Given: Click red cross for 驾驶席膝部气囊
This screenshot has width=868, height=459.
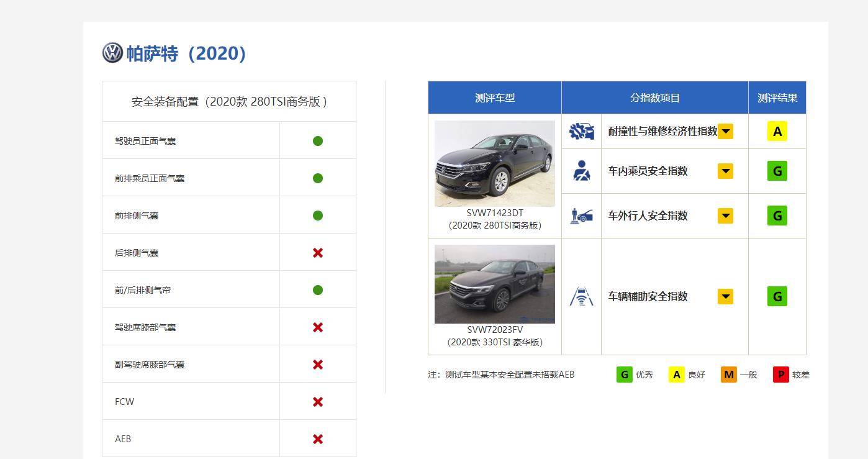Looking at the screenshot, I should pyautogui.click(x=318, y=327).
